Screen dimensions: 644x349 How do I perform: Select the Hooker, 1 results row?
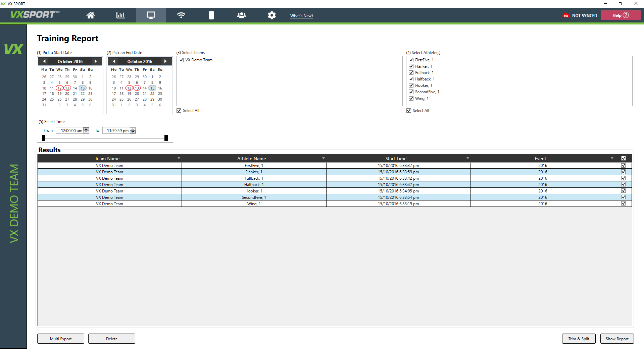click(x=334, y=191)
